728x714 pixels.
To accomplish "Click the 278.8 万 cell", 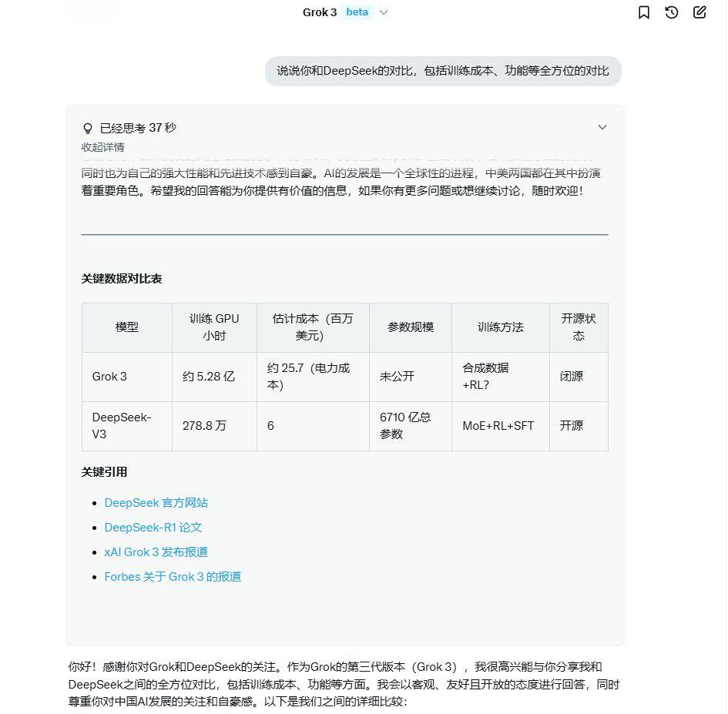I will click(x=214, y=426).
